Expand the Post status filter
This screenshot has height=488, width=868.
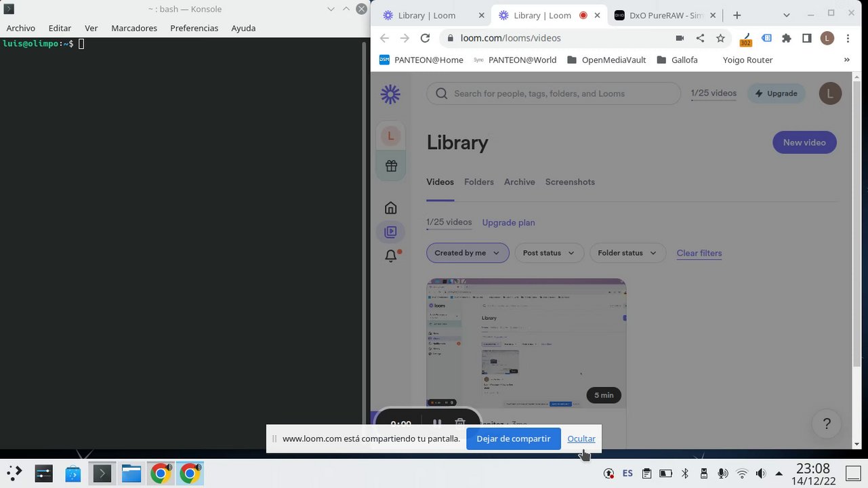[549, 253]
